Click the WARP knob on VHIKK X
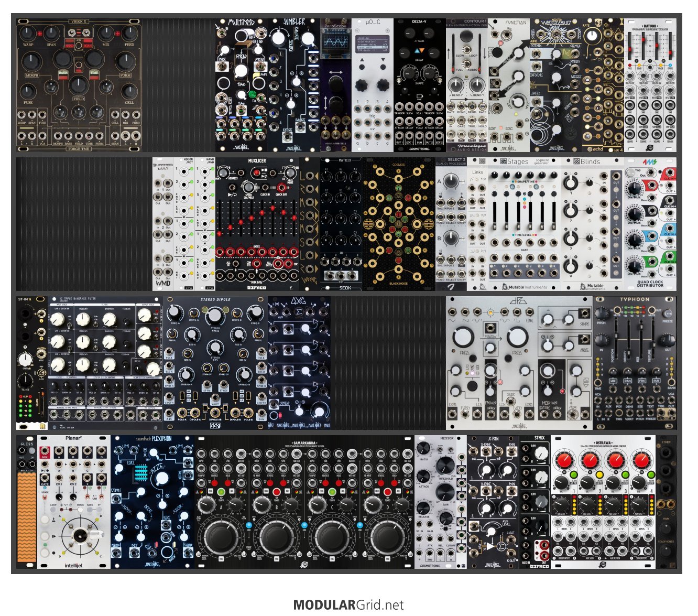The height and width of the screenshot is (616, 698). pyautogui.click(x=28, y=34)
